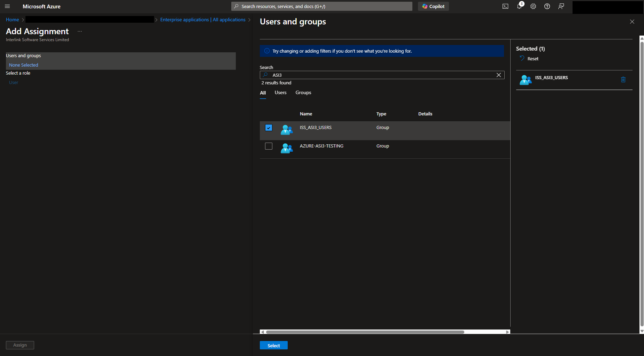Click the vertical scrollbar up arrow
The image size is (644, 356).
[642, 38]
